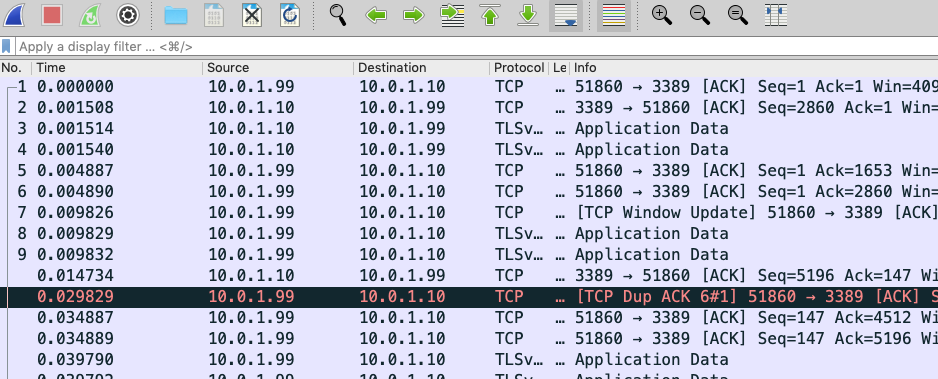Jump to the last packet
The height and width of the screenshot is (379, 938).
528,15
